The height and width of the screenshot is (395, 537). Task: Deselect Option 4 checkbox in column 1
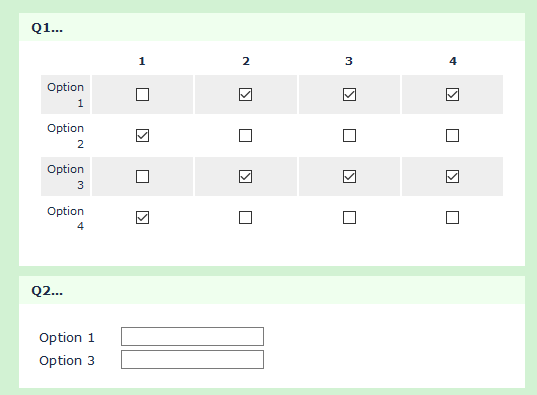point(142,217)
